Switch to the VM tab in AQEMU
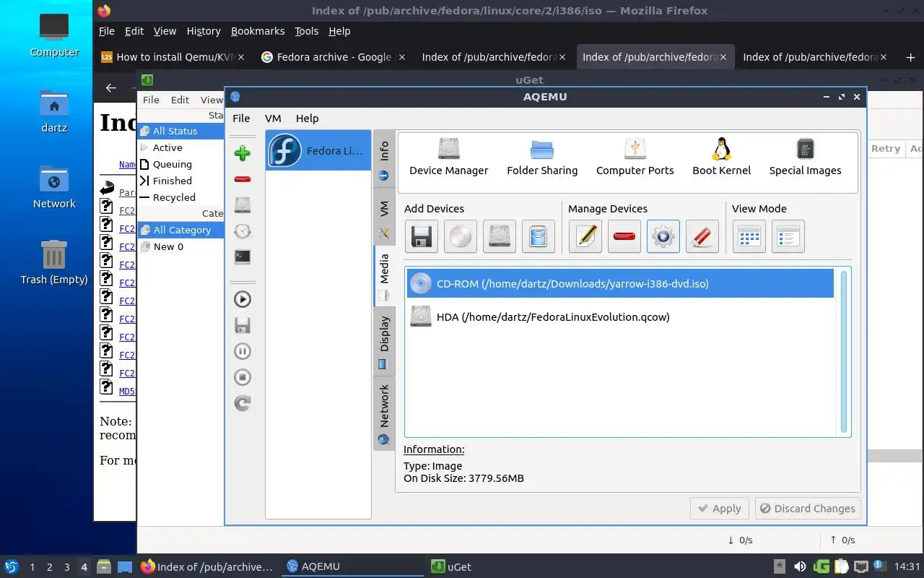The height and width of the screenshot is (578, 924). click(x=384, y=219)
